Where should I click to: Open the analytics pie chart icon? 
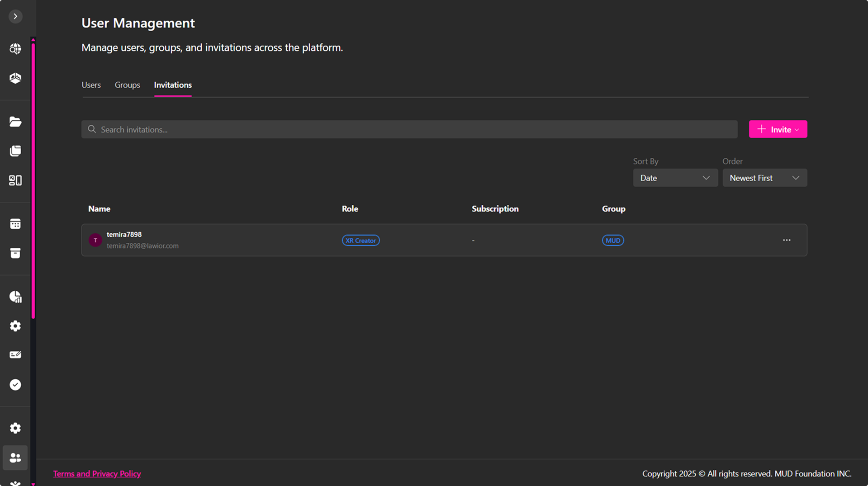(x=15, y=297)
